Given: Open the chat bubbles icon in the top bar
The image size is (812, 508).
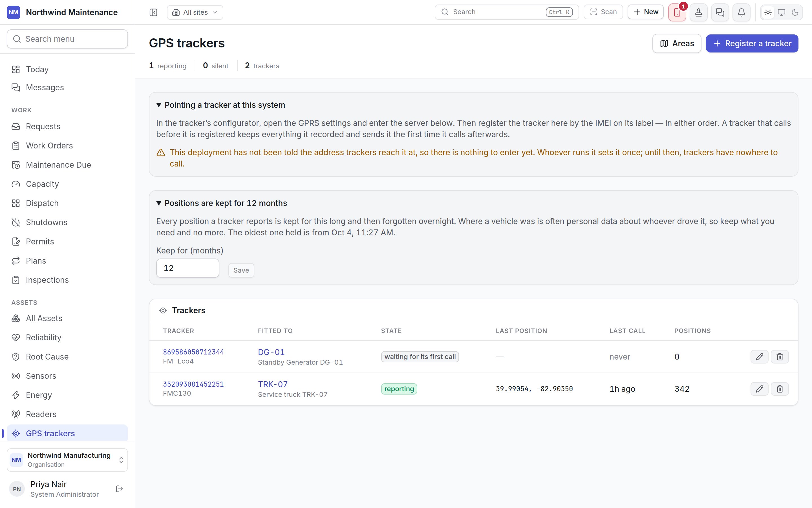Looking at the screenshot, I should [x=720, y=12].
